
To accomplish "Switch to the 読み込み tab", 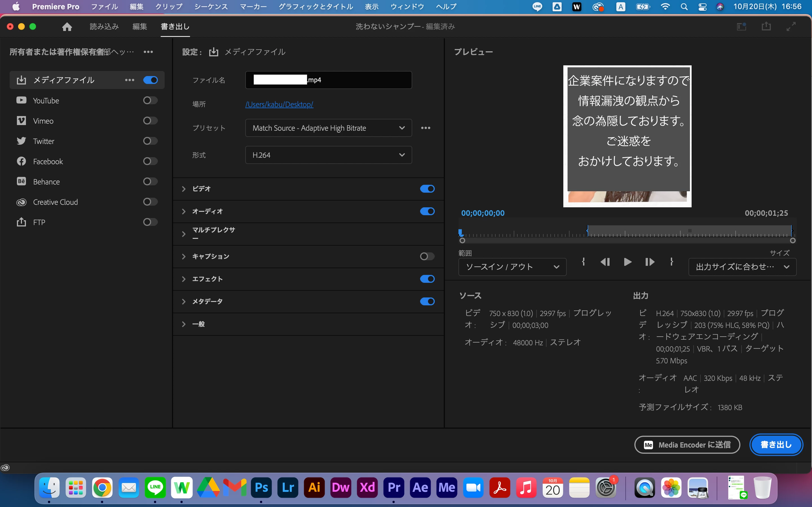I will tap(104, 26).
